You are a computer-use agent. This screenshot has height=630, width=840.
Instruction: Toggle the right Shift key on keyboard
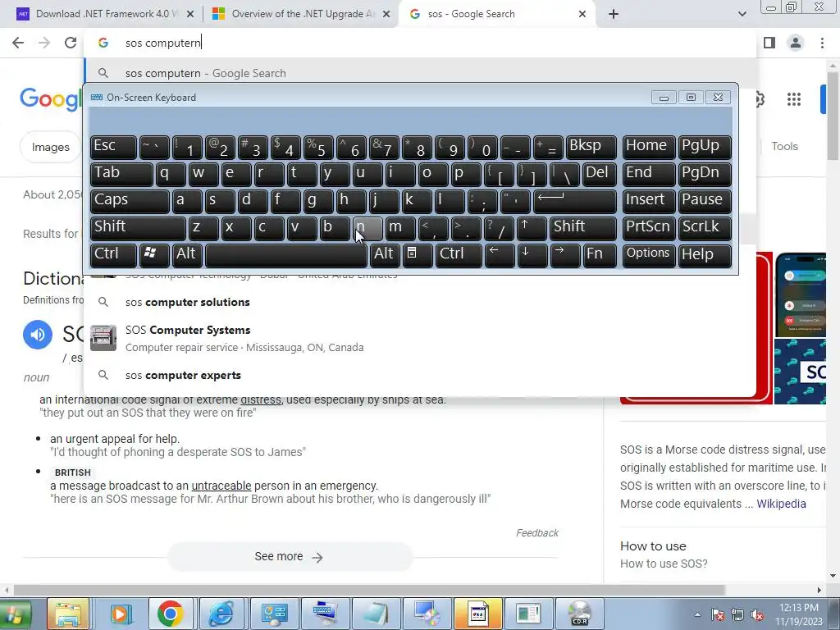[583, 228]
